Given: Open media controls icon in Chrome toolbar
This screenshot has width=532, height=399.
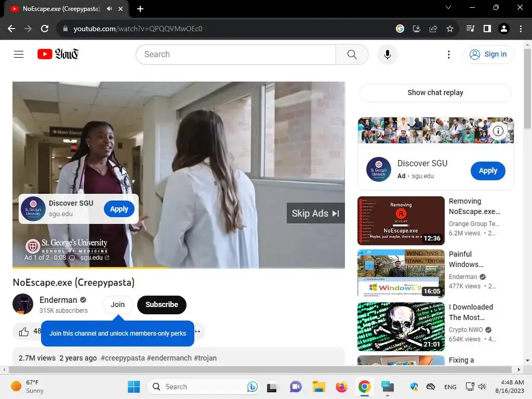Looking at the screenshot, I should (470, 29).
